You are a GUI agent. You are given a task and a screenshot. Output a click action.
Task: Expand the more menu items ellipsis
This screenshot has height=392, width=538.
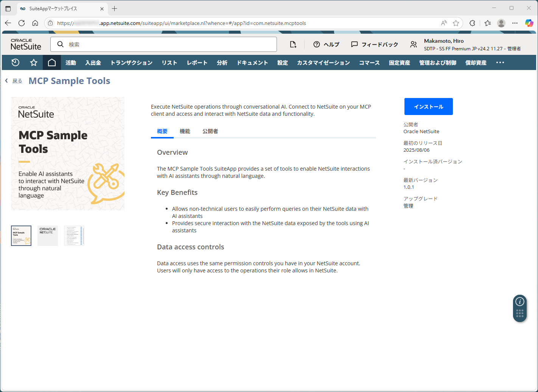[500, 62]
